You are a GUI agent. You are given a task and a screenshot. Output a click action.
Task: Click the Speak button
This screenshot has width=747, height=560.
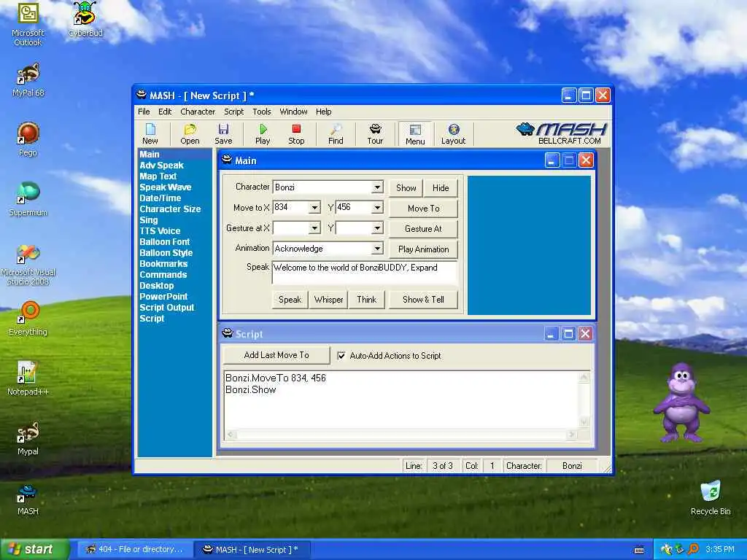(x=290, y=300)
